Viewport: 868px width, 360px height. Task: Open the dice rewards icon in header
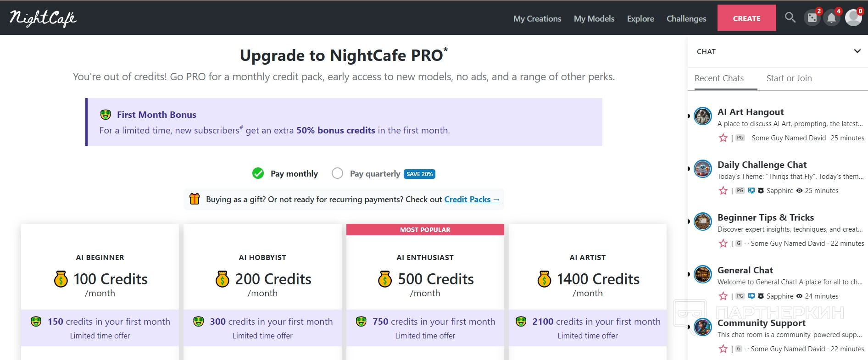click(812, 18)
